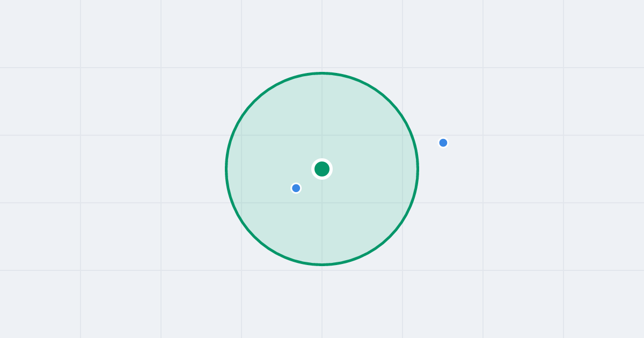Select the blue dot outside the circle
This screenshot has height=338, width=644.
pyautogui.click(x=443, y=143)
